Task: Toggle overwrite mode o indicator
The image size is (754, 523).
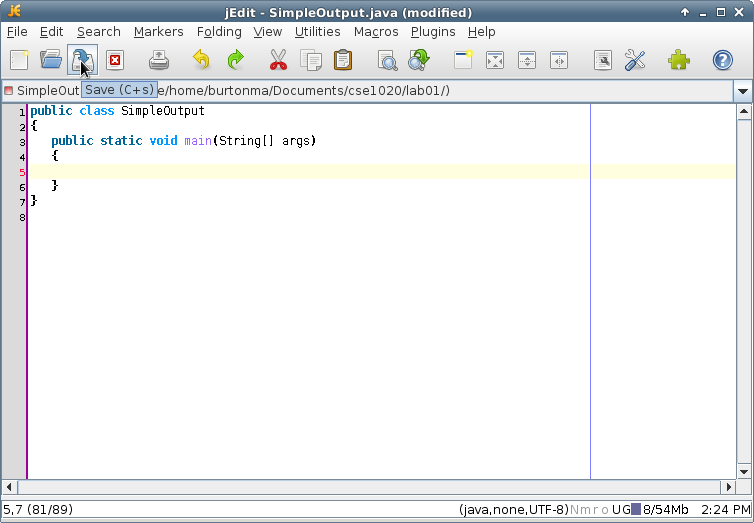Action: pyautogui.click(x=605, y=510)
